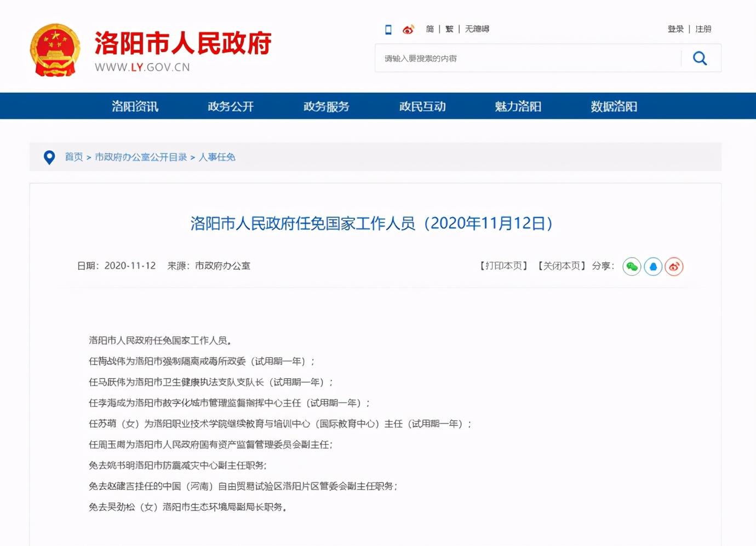Enable accessibility mode via 无障碍
The width and height of the screenshot is (756, 546).
(x=476, y=29)
